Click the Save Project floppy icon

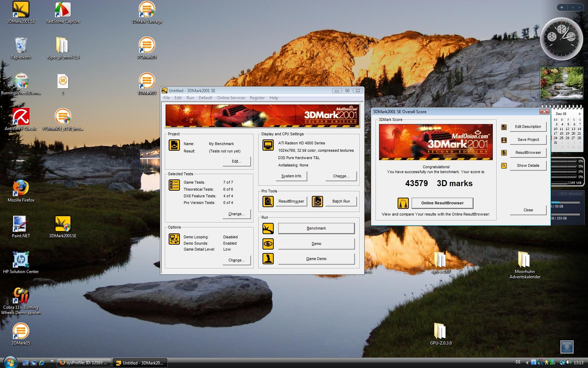504,140
